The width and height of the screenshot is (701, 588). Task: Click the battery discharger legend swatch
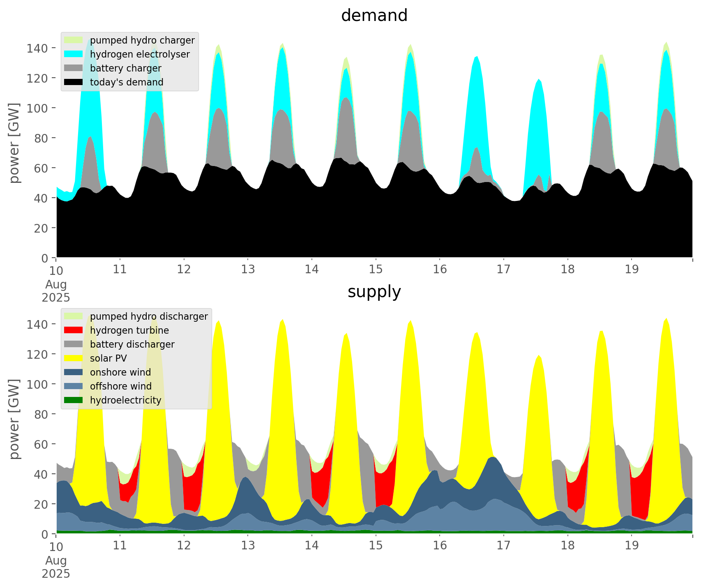tap(74, 344)
